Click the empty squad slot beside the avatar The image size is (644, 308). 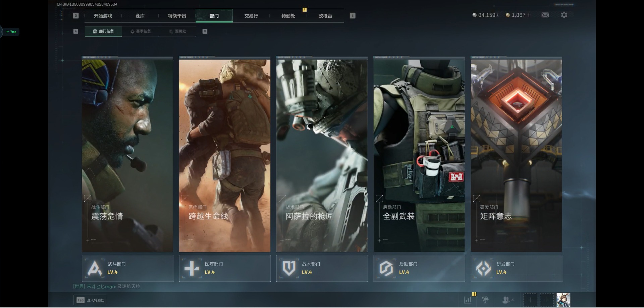coord(547,300)
